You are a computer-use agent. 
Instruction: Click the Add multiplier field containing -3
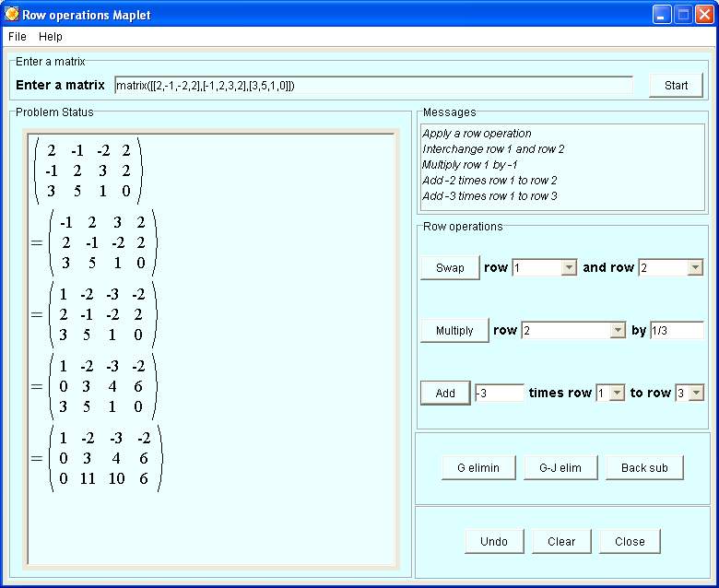click(x=499, y=394)
